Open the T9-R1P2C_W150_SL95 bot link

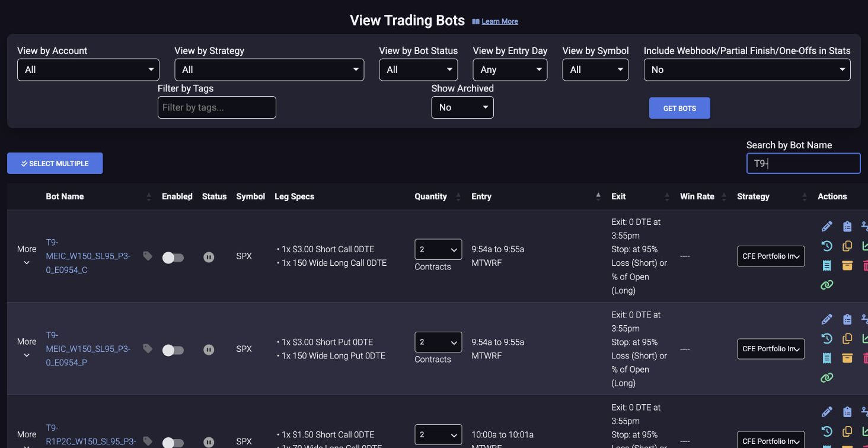coord(91,435)
